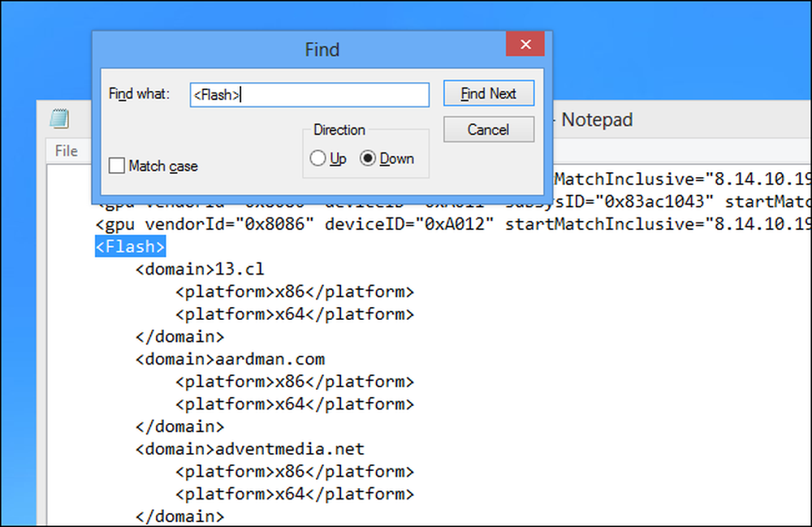Enable the Match case checkbox
This screenshot has height=527, width=812.
(x=117, y=166)
